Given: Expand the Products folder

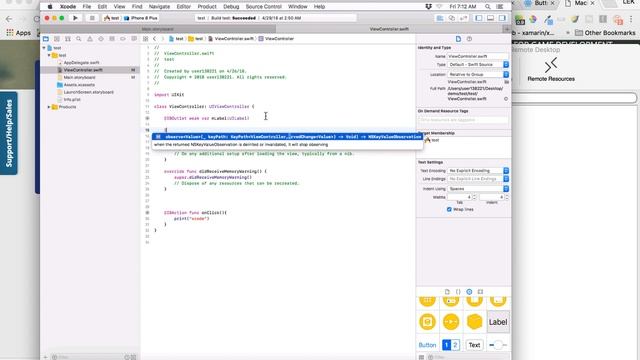Looking at the screenshot, I should (x=49, y=107).
